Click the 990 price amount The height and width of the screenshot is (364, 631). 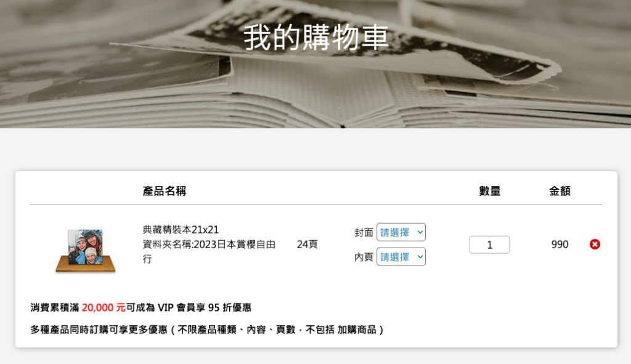(x=560, y=245)
